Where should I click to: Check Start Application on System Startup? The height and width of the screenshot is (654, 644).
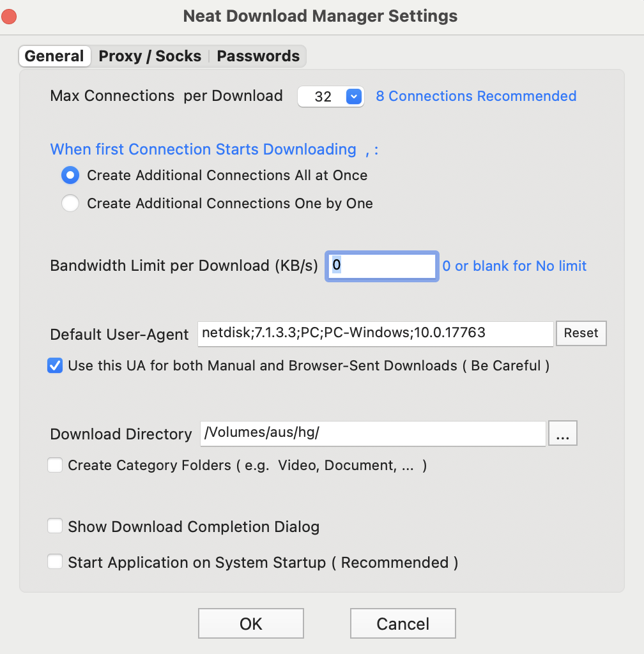(56, 563)
